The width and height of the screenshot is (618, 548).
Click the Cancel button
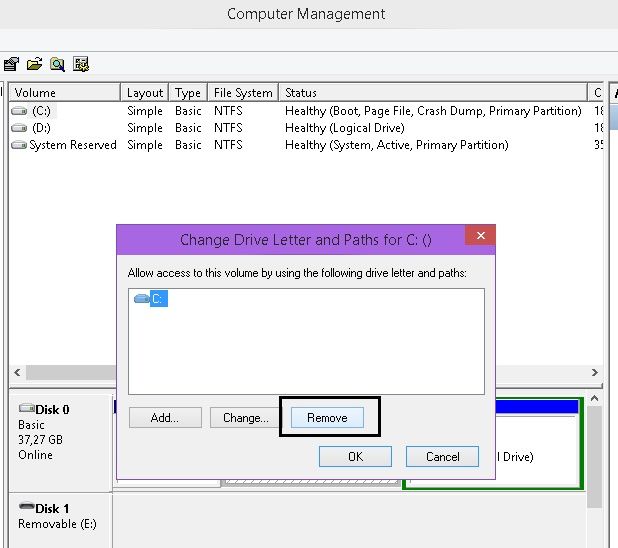[x=442, y=457]
